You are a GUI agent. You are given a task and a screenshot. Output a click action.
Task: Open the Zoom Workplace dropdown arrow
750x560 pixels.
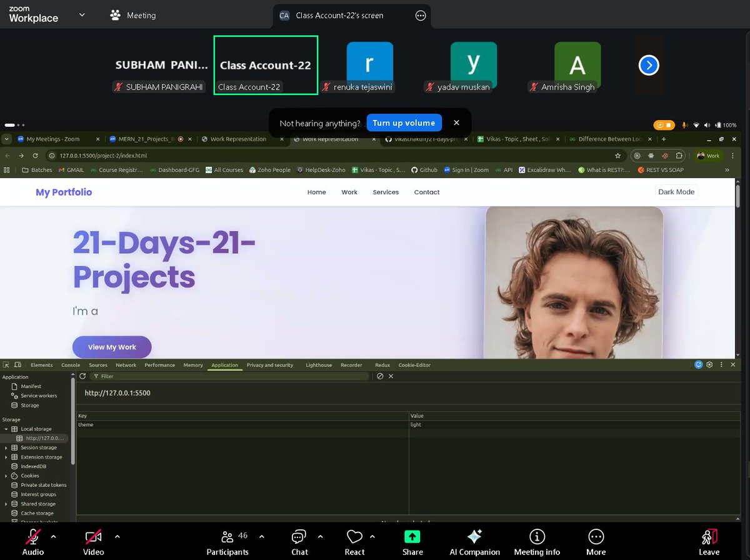[x=82, y=15]
